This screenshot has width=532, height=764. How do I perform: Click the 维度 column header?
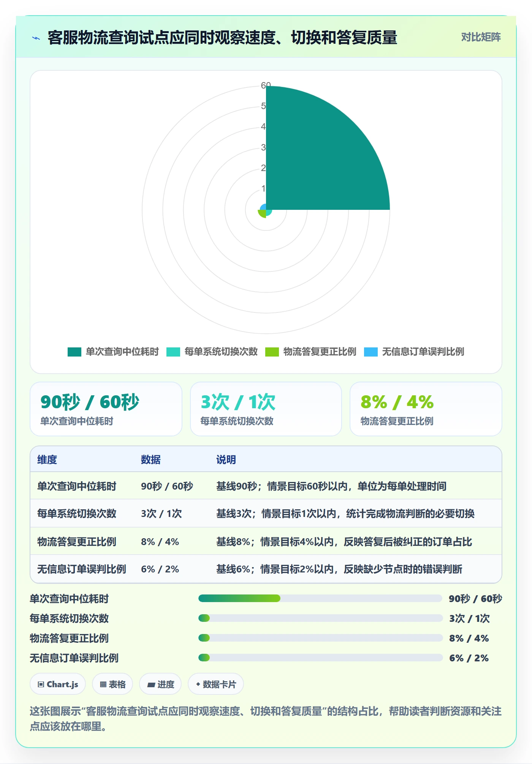(47, 460)
